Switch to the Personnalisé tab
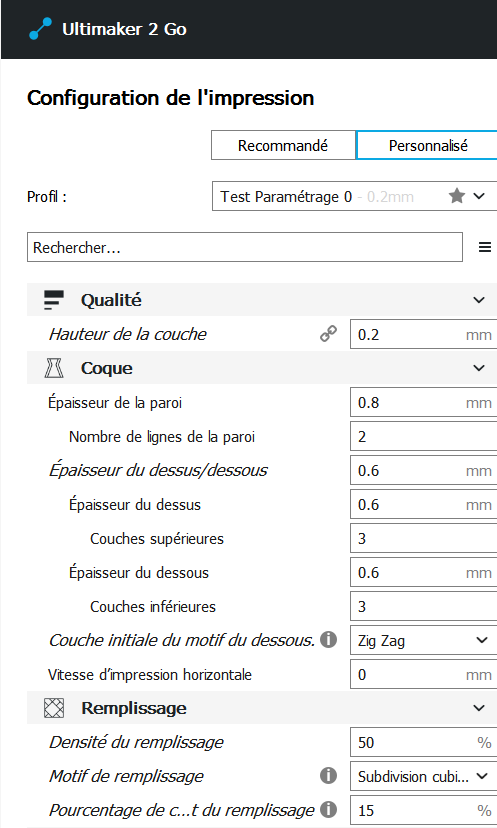This screenshot has width=497, height=828. 427,145
